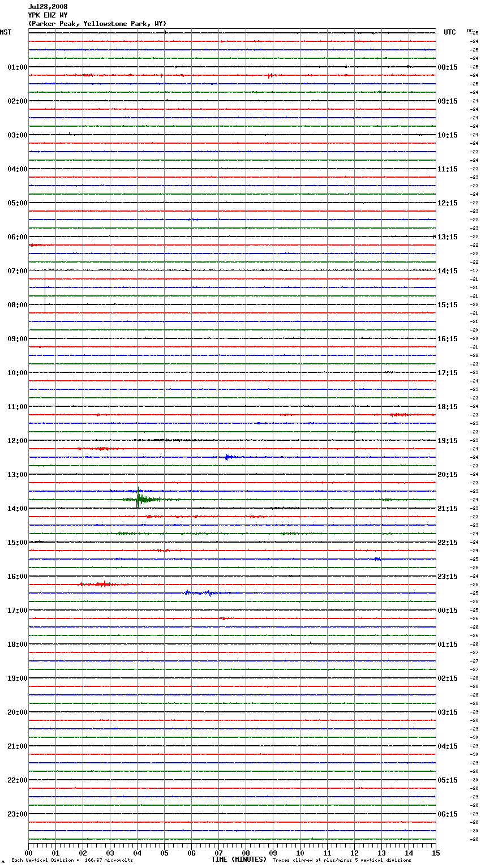The height and width of the screenshot is (868, 481).
Task: Click the "TIME (MINUTES)" axis title
Action: pos(239,860)
